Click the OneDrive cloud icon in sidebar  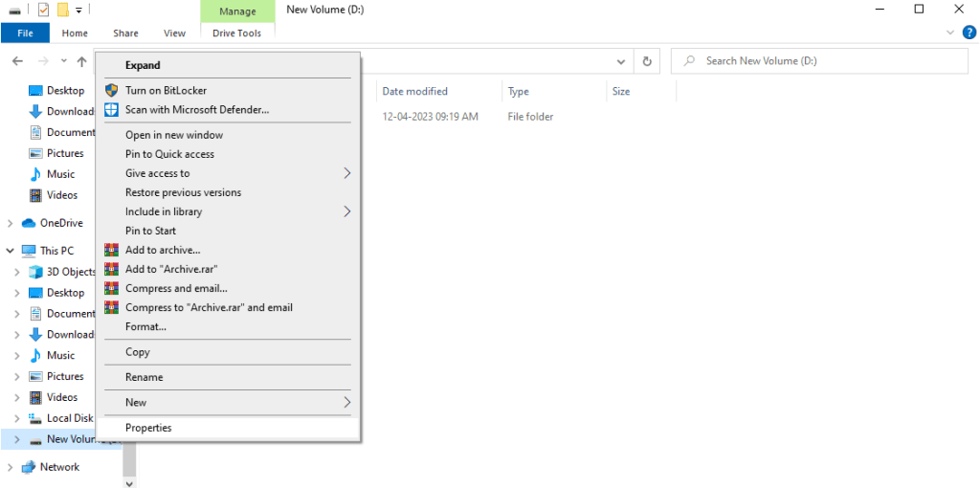[28, 223]
